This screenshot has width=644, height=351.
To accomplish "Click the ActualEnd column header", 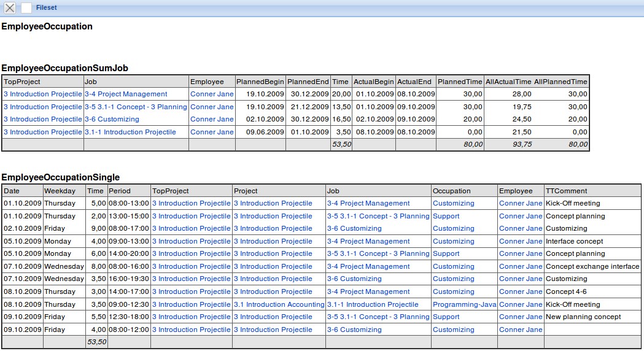I will pos(414,82).
